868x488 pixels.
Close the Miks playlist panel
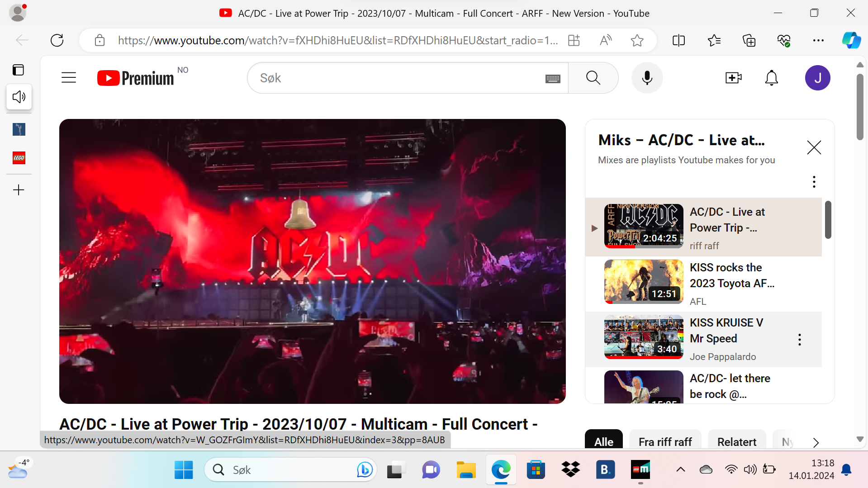point(814,147)
